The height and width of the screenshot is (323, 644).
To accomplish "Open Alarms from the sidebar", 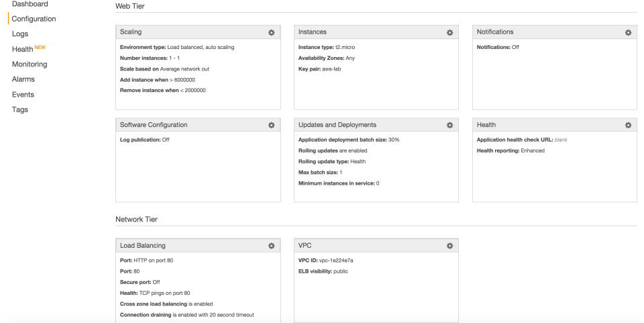I will (x=23, y=79).
